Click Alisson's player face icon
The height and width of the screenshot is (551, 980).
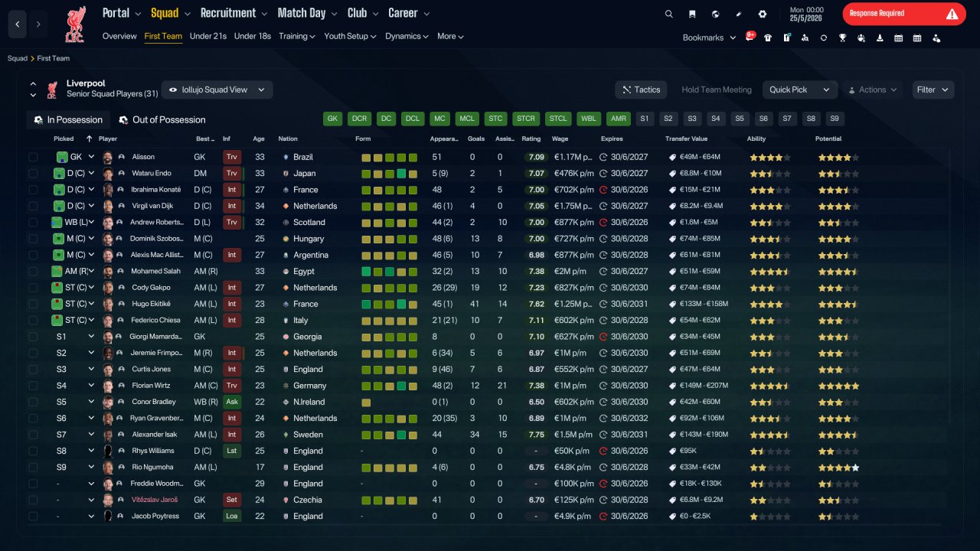pyautogui.click(x=108, y=157)
